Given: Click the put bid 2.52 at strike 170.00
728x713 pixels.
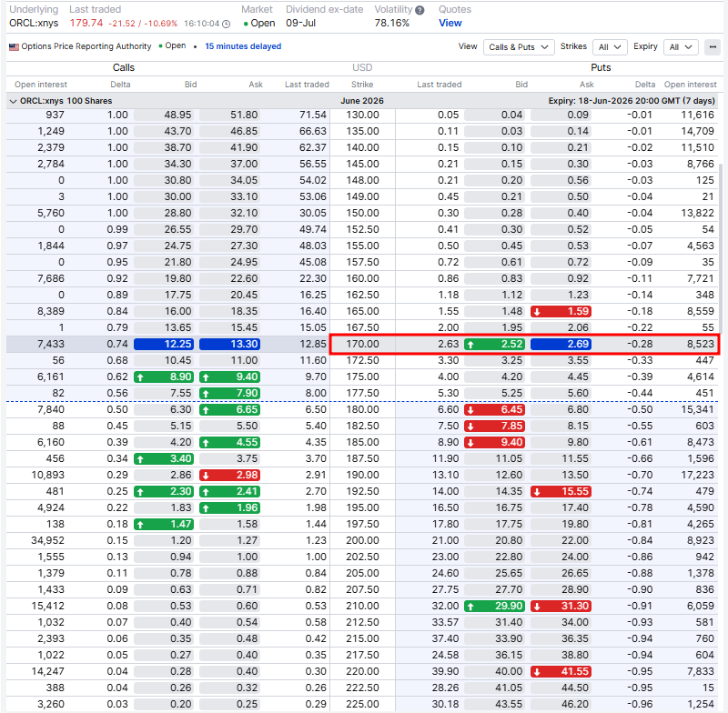Looking at the screenshot, I should (x=494, y=344).
